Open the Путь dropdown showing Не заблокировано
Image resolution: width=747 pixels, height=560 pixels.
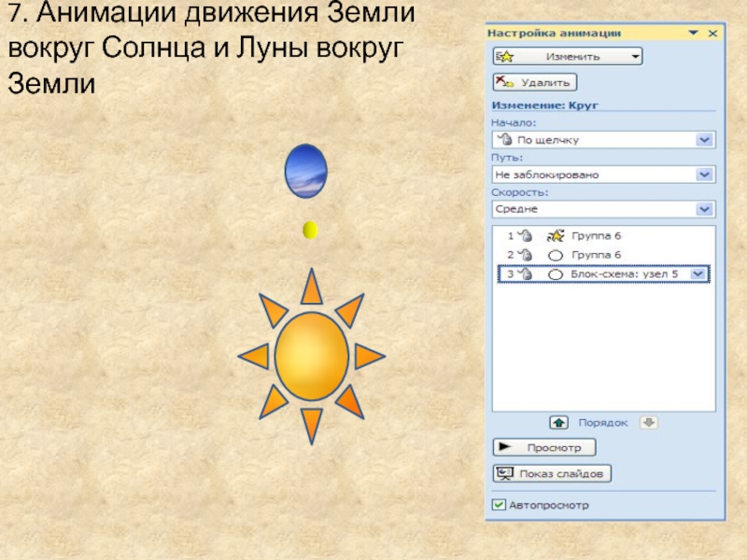(603, 175)
